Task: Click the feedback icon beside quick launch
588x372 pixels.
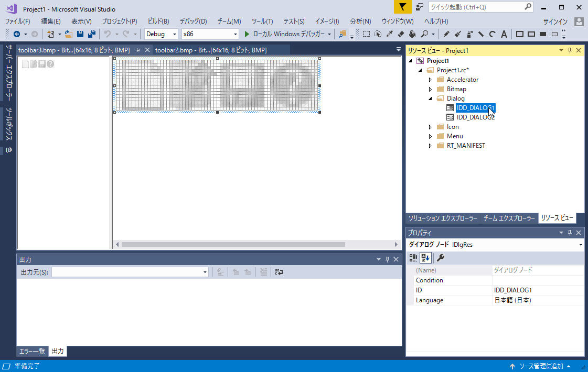Action: pos(420,7)
